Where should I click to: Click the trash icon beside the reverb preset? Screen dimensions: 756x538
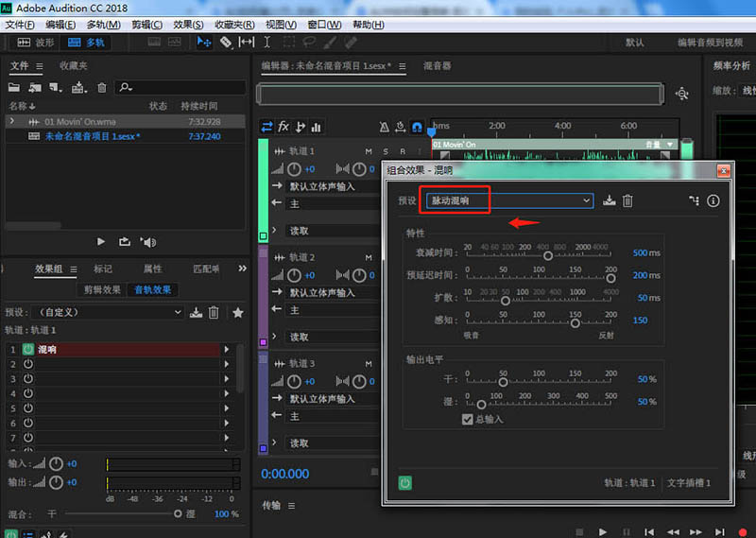(x=627, y=200)
